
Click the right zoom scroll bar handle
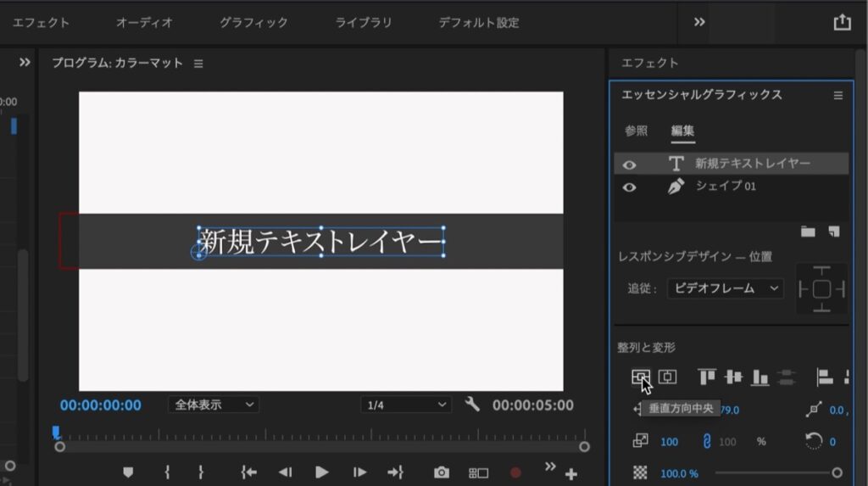(x=584, y=447)
